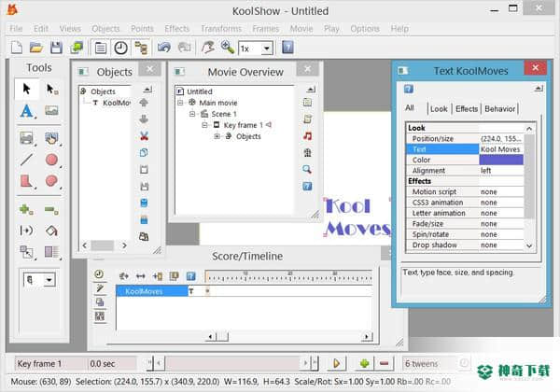Select the red freeform blob tool
Viewport: 560px width, 392px height.
click(52, 181)
